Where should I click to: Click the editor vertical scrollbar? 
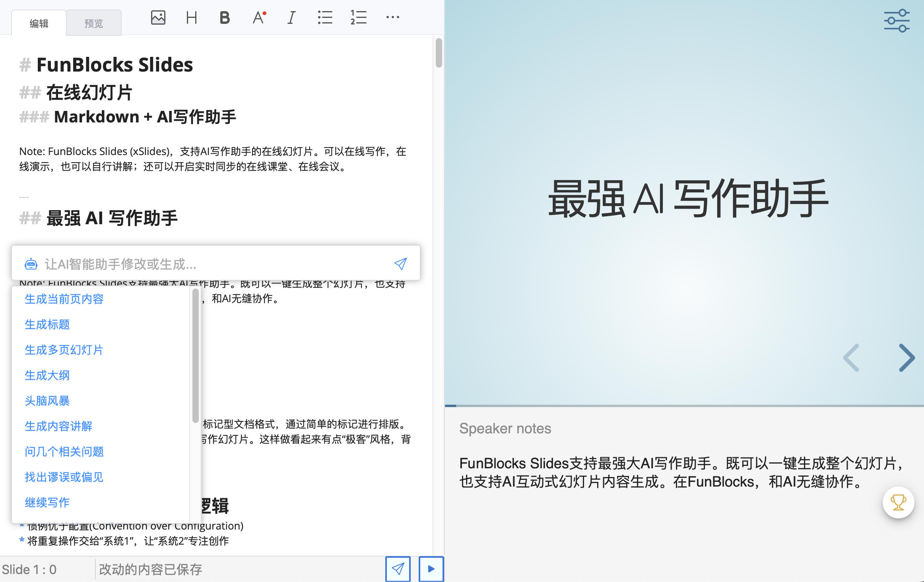coord(439,53)
